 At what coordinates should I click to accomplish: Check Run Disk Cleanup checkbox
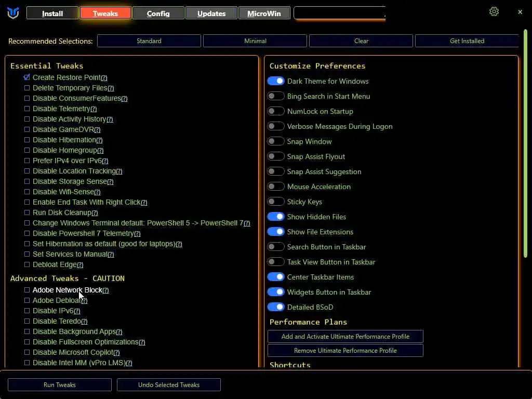point(27,212)
